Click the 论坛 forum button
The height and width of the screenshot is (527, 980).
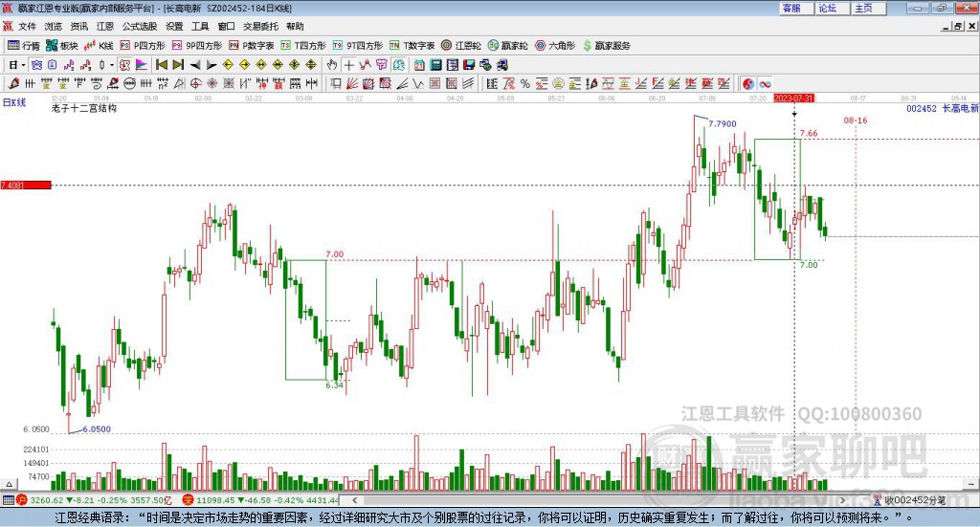[x=833, y=8]
